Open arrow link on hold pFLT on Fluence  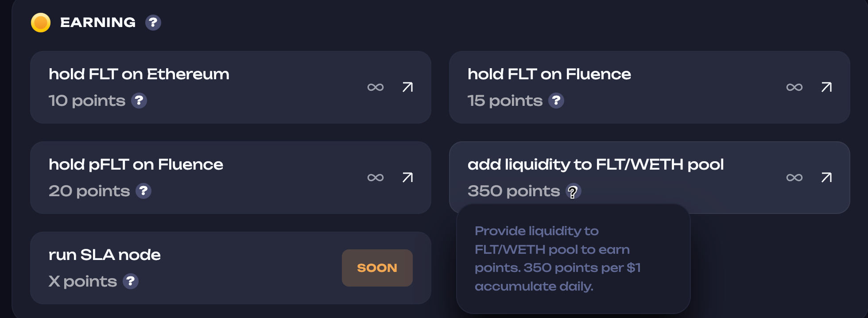pos(407,178)
